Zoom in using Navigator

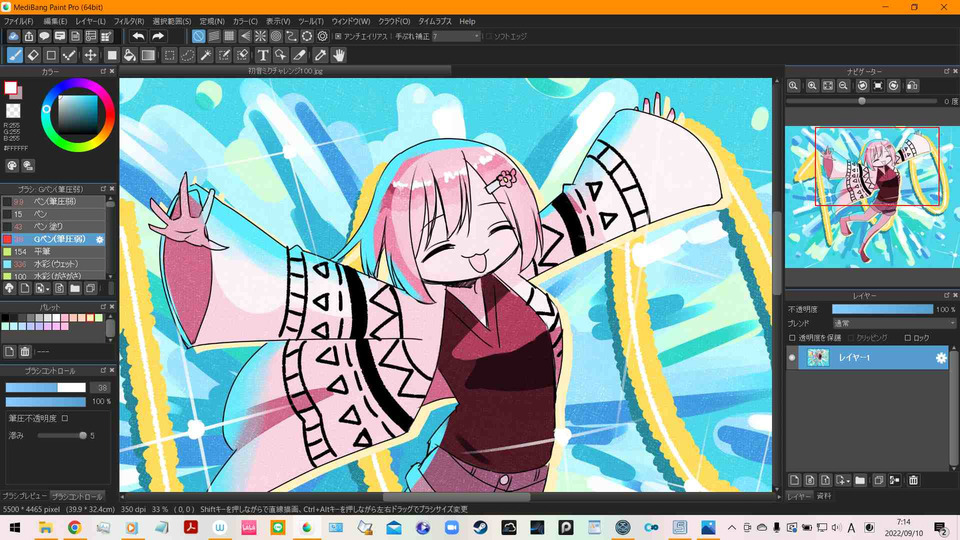812,86
